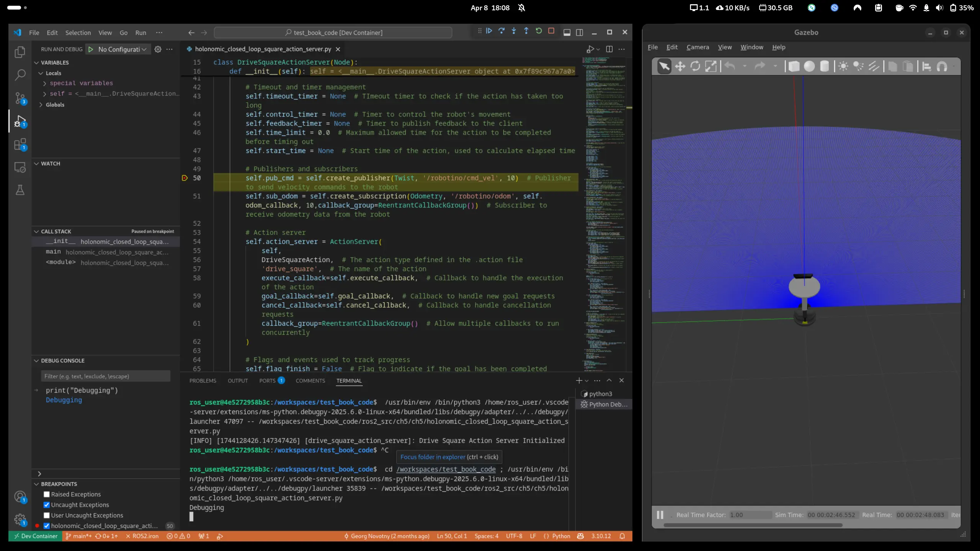
Task: Click the red Stop debugging button
Action: click(551, 31)
